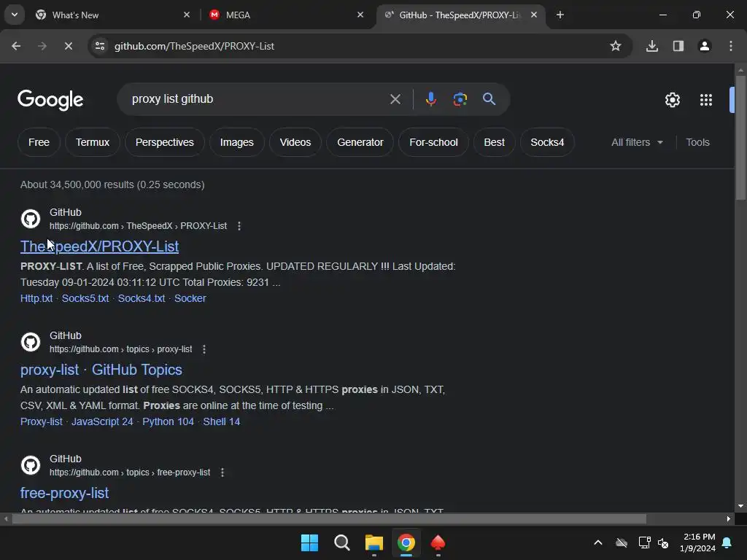Screen dimensions: 747x560
Task: Apply the Generator filter chip
Action: [x=360, y=142]
